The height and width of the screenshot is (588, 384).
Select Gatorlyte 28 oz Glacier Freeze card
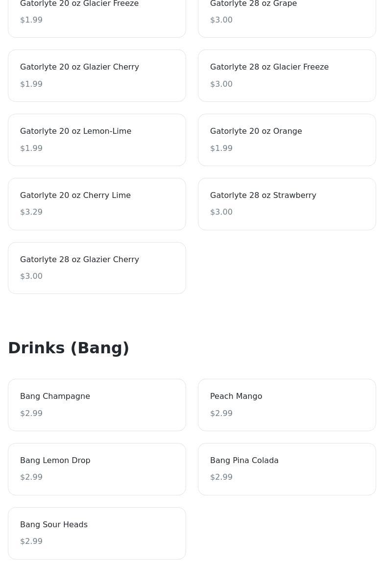point(287,75)
